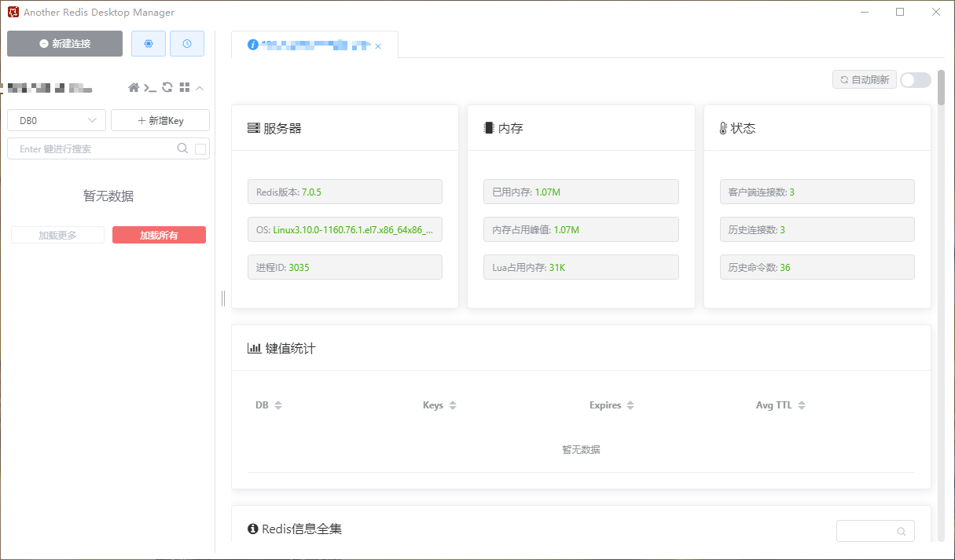Switch key list to grid view
The height and width of the screenshot is (560, 955).
click(185, 87)
